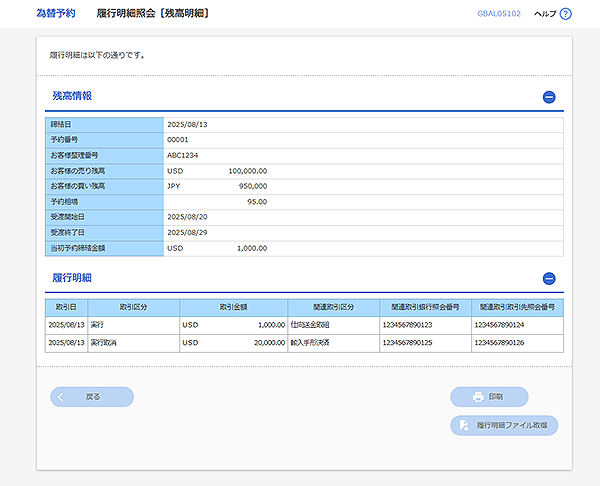600x486 pixels.
Task: Select the sell balance 100,000.00
Action: [x=248, y=171]
